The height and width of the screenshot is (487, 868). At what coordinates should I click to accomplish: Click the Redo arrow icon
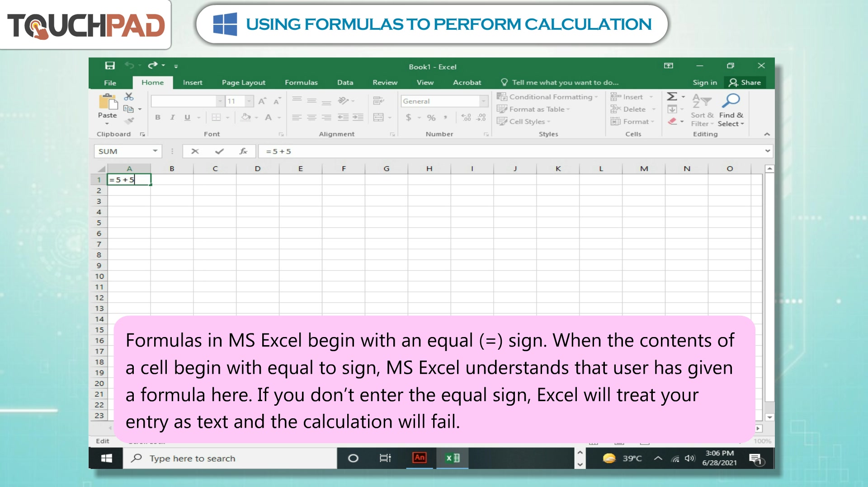tap(153, 66)
